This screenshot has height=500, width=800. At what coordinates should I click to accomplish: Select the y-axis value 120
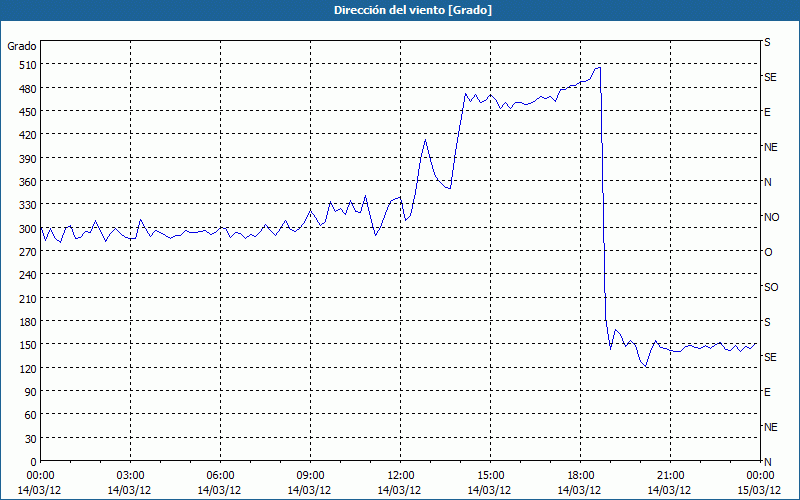[x=28, y=369]
